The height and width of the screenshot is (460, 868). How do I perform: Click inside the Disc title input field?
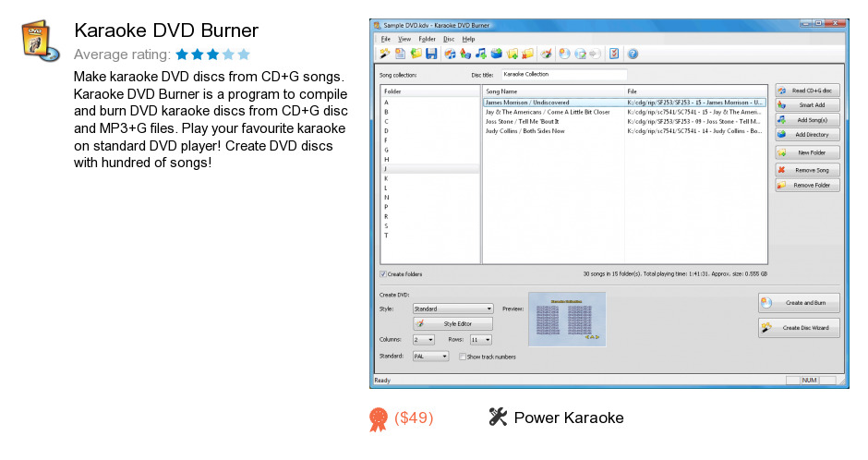pos(564,74)
